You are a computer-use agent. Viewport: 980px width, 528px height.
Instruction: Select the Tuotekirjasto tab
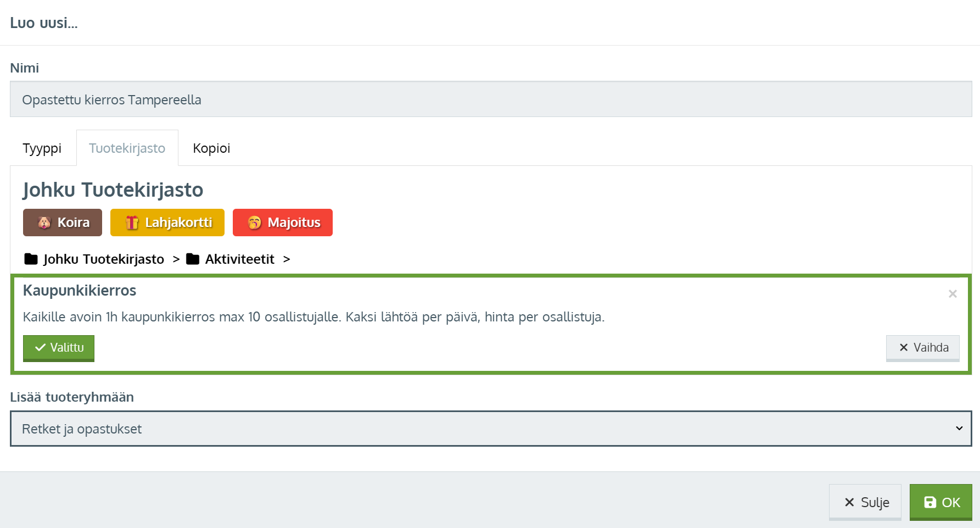127,148
